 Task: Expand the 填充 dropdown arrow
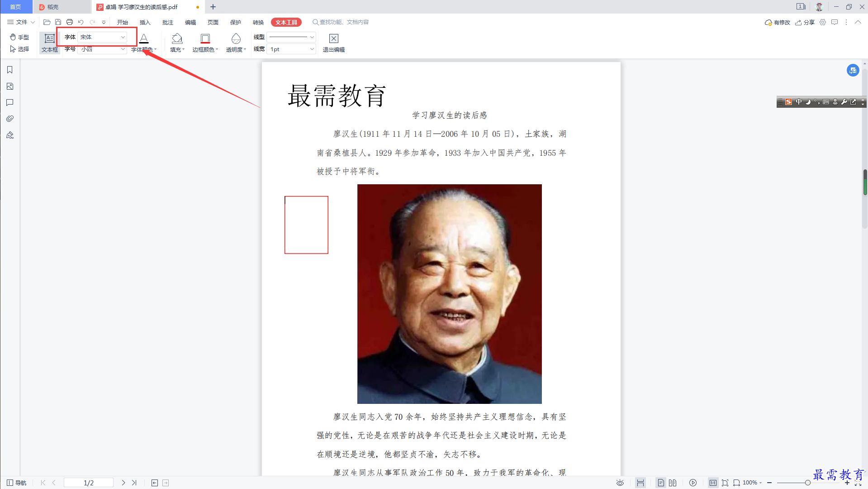[x=183, y=49]
